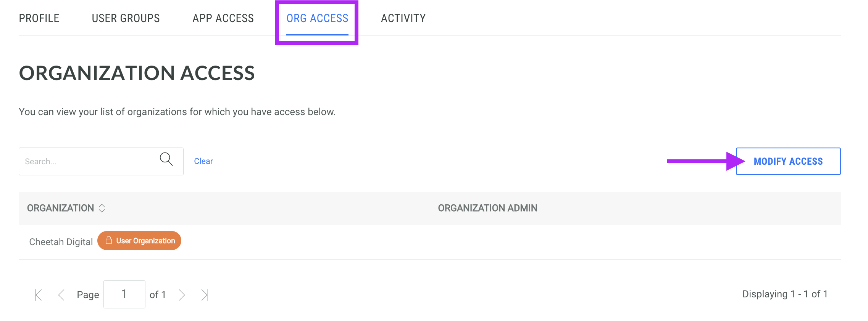
Task: Jump to last page arrow icon
Action: pos(205,295)
